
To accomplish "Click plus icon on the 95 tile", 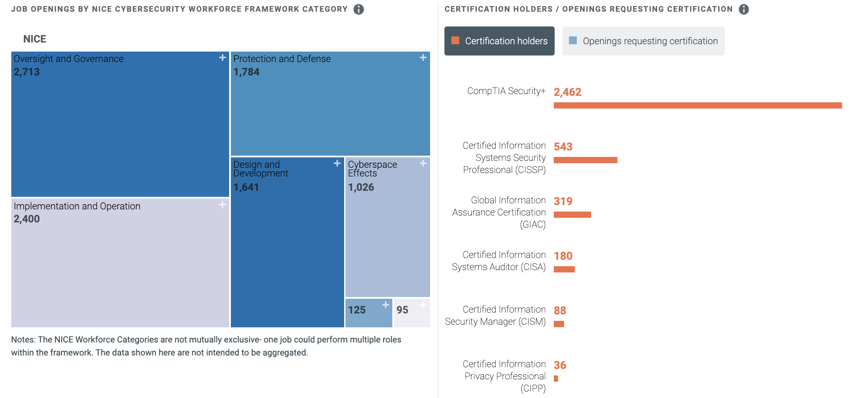I will click(423, 305).
